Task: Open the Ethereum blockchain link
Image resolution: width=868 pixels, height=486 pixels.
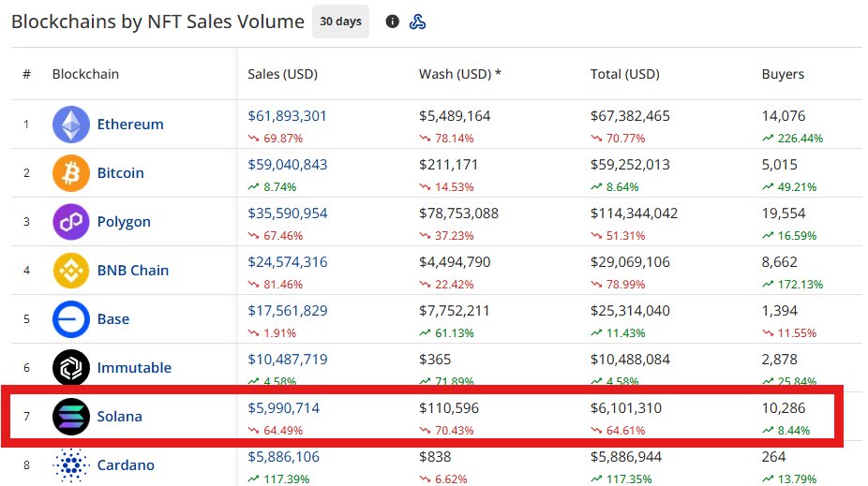Action: pos(130,125)
